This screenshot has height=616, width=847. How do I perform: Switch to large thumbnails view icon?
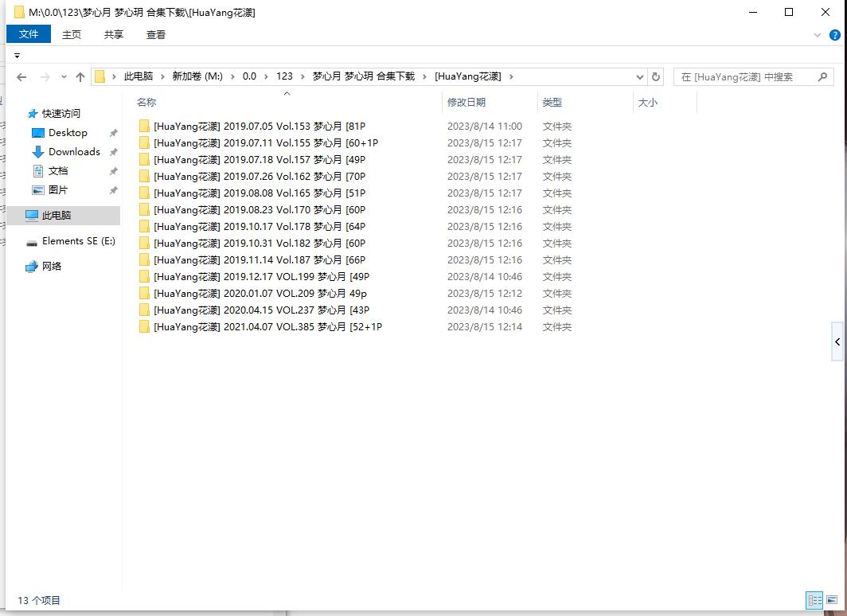831,600
